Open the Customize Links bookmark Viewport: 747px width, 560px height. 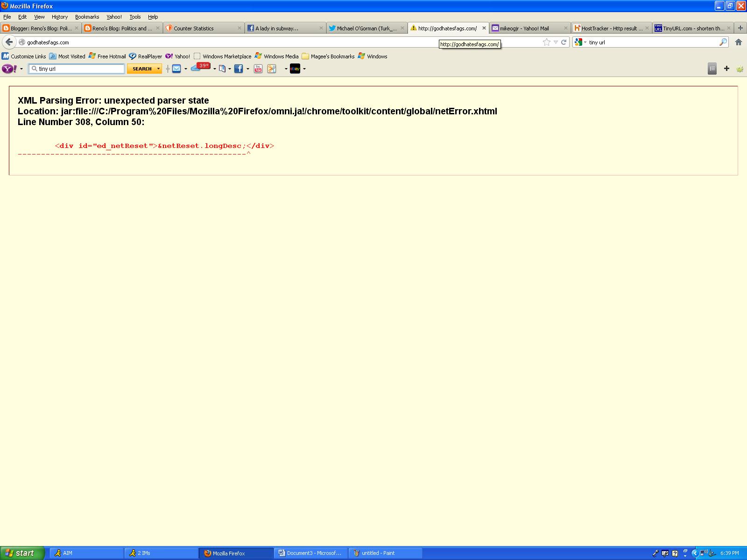click(x=24, y=56)
